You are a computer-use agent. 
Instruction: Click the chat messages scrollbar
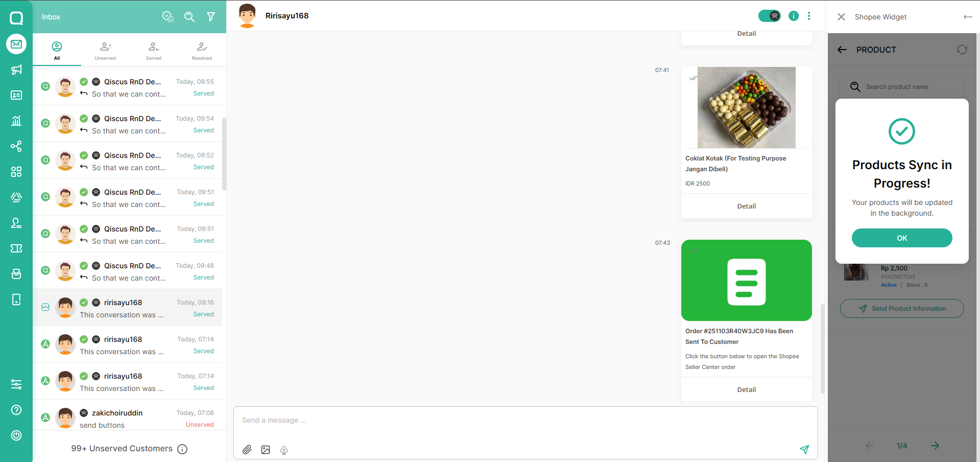click(x=822, y=349)
